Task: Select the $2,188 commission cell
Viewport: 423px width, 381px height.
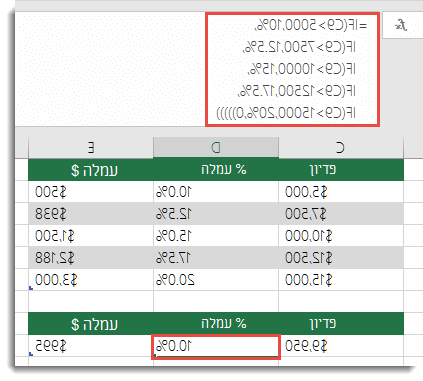Action: point(91,258)
